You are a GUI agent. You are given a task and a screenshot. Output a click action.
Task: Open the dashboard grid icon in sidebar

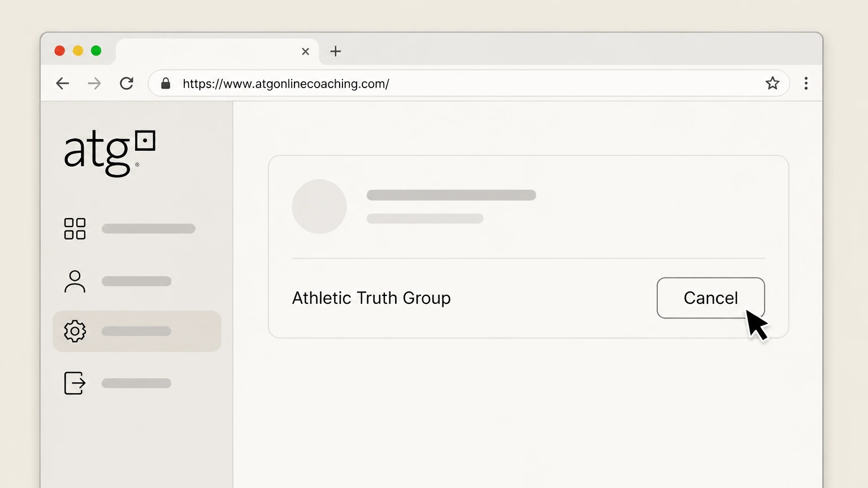pos(75,229)
